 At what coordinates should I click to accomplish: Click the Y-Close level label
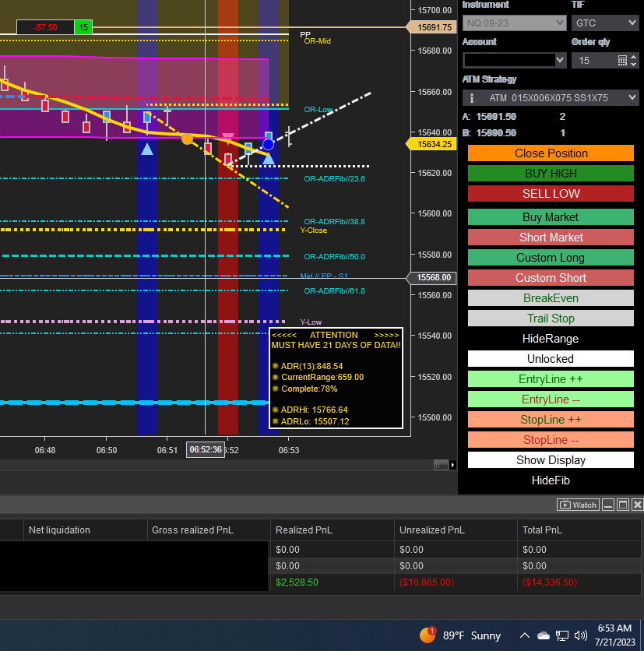pos(314,230)
